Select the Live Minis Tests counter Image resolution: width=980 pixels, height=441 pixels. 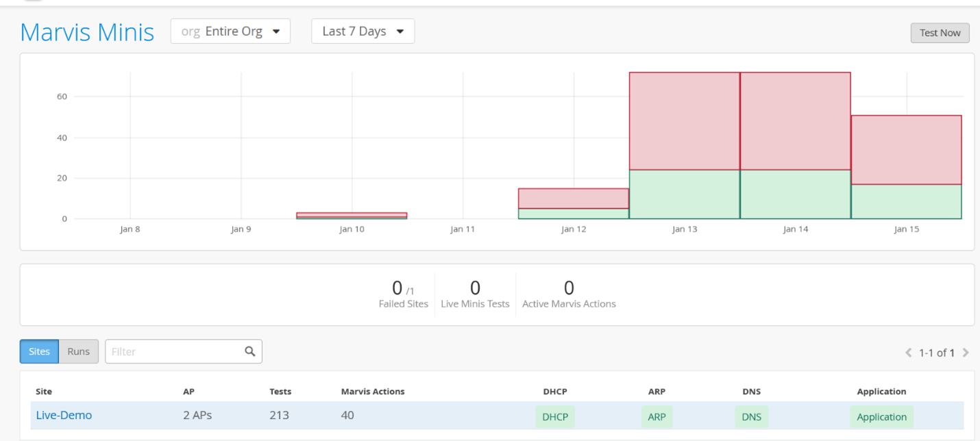click(x=475, y=294)
